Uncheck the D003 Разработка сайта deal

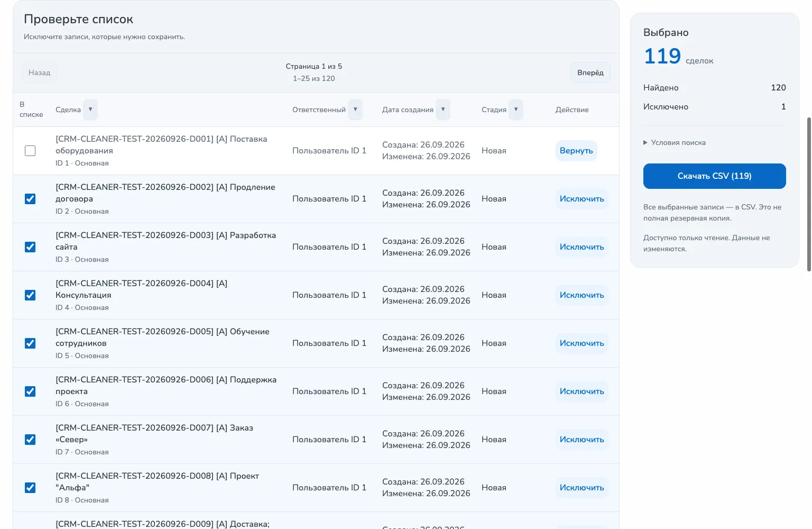pyautogui.click(x=30, y=247)
